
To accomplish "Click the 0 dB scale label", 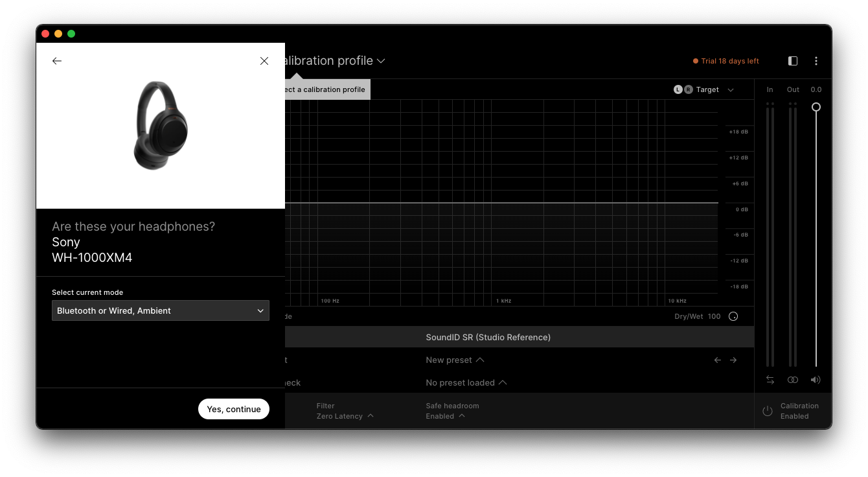I will coord(742,209).
